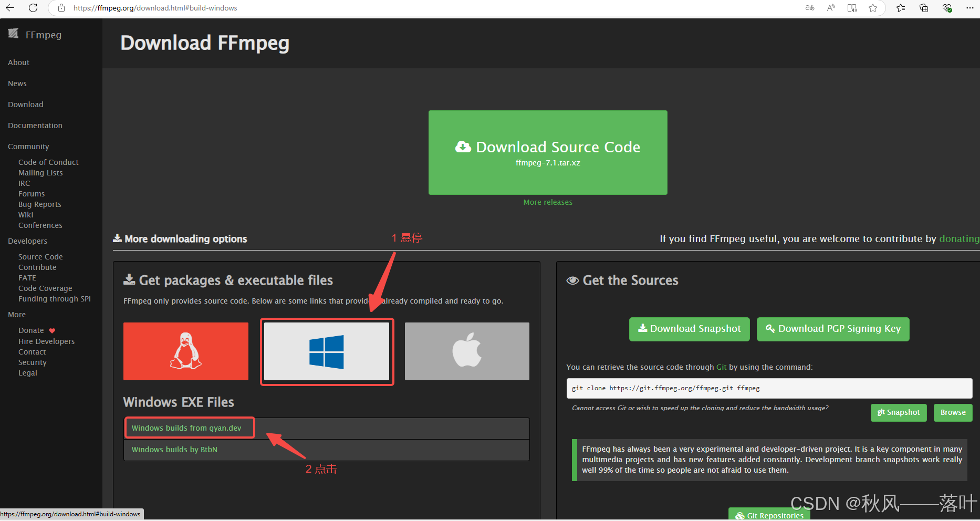Viewport: 980px width, 521px height.
Task: Open Bug Reports link
Action: [40, 204]
